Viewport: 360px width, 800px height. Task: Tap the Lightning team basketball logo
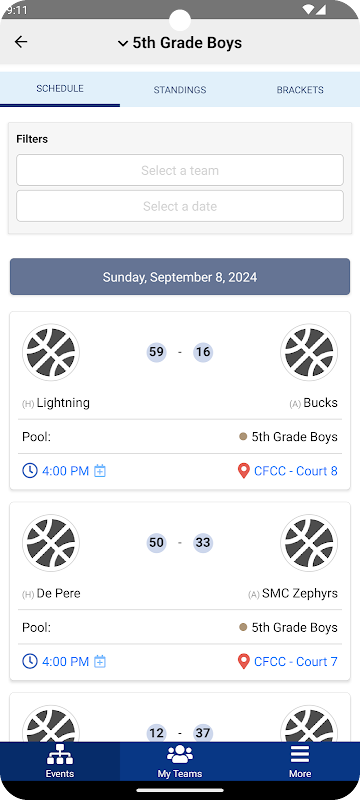pyautogui.click(x=51, y=352)
